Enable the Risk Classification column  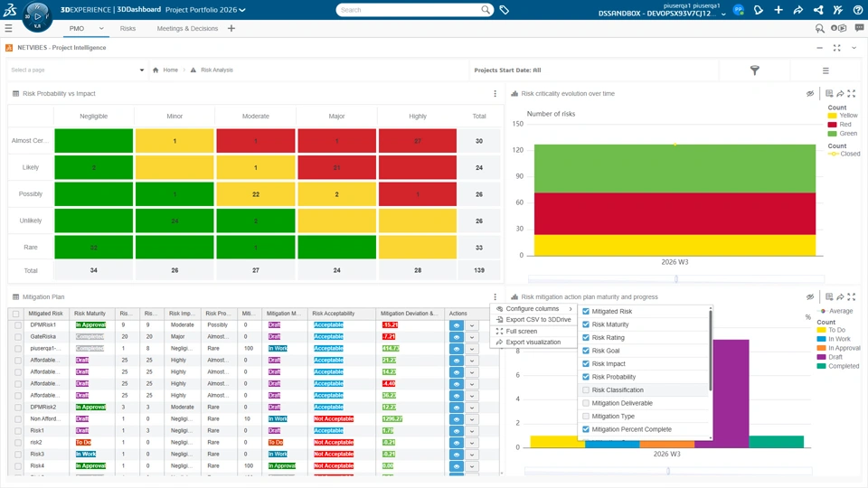(586, 390)
